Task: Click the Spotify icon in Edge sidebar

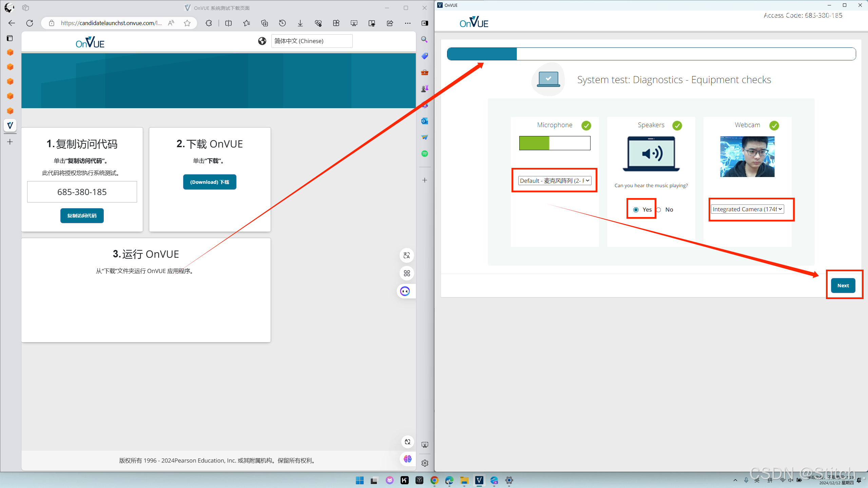Action: point(425,154)
